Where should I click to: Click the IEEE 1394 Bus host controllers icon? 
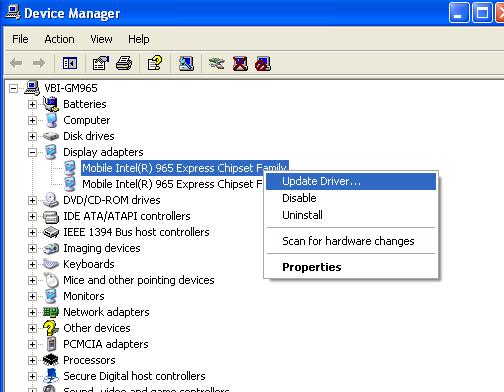[x=51, y=232]
